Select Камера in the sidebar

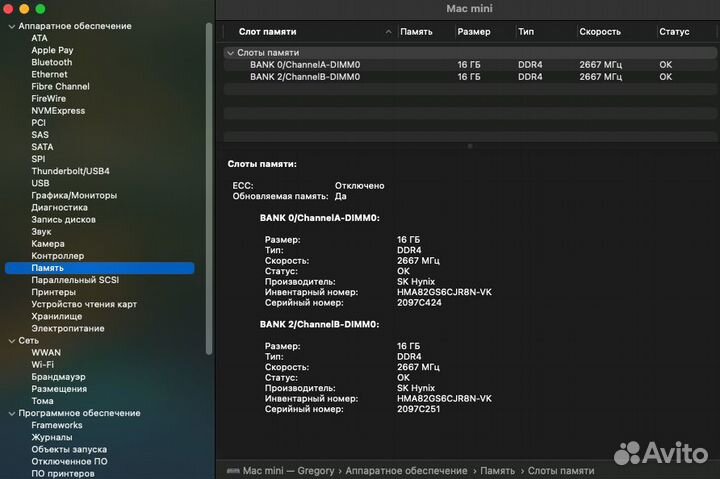point(48,243)
